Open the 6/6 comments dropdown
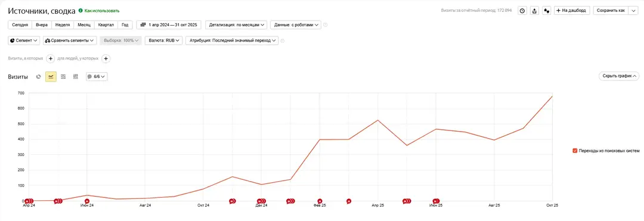644x221 pixels. click(97, 76)
